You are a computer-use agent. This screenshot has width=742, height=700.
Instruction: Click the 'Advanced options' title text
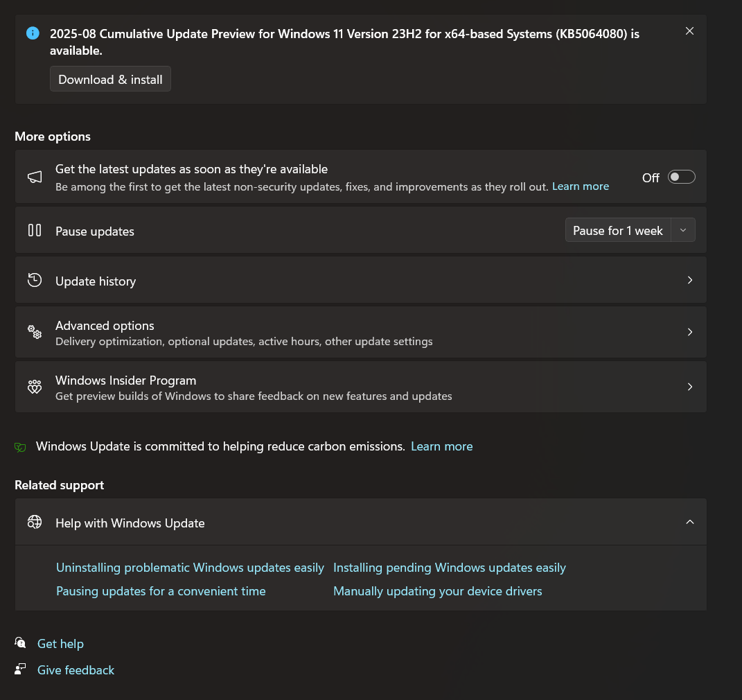pyautogui.click(x=105, y=326)
